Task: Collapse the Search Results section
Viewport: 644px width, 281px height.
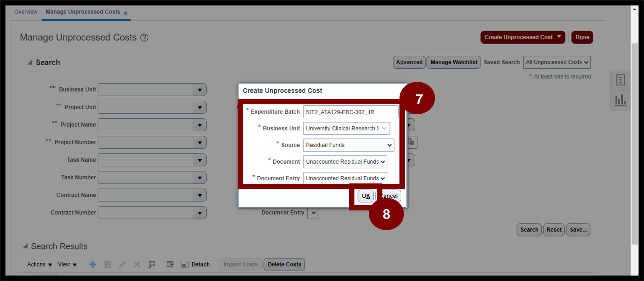Action: 25,246
